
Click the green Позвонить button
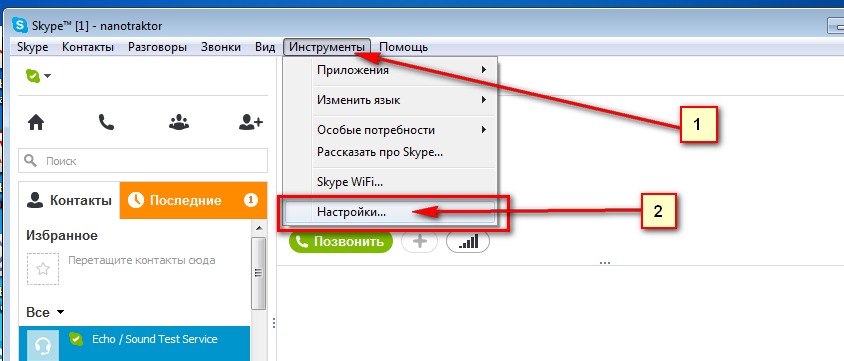click(x=341, y=242)
